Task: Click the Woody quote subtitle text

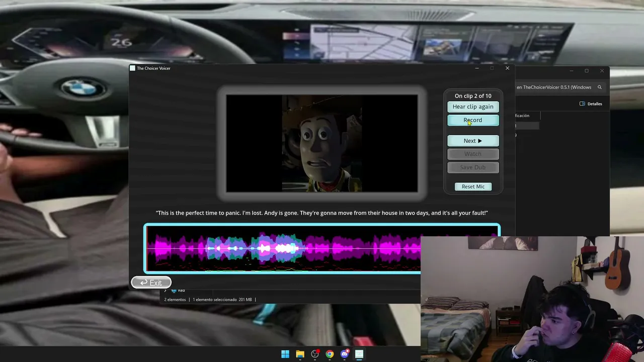Action: tap(322, 213)
